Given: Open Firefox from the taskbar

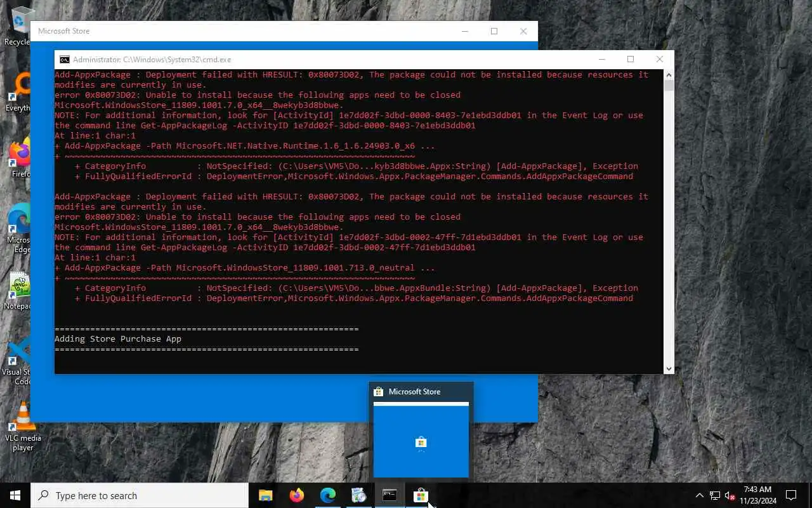Looking at the screenshot, I should click(x=296, y=495).
